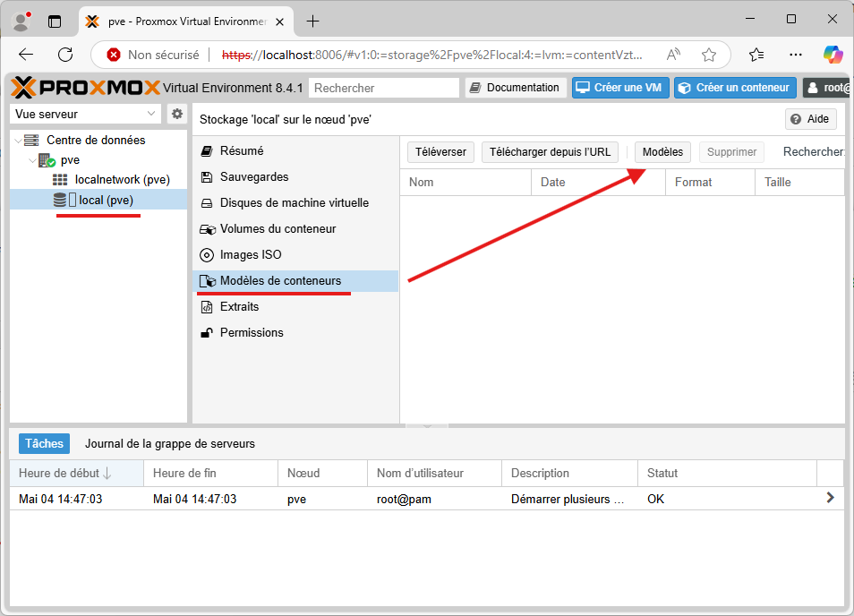Click the Permissions unlock icon
This screenshot has width=854, height=616.
[207, 333]
